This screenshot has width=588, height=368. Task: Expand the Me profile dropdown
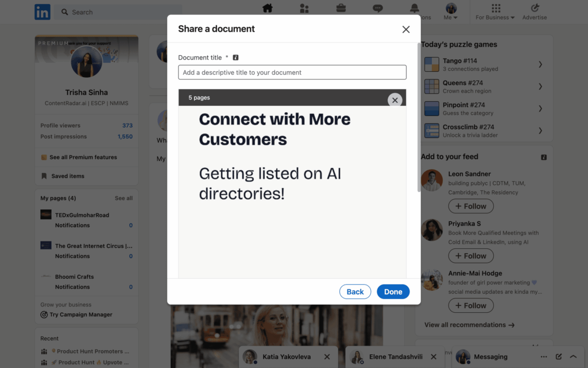451,11
